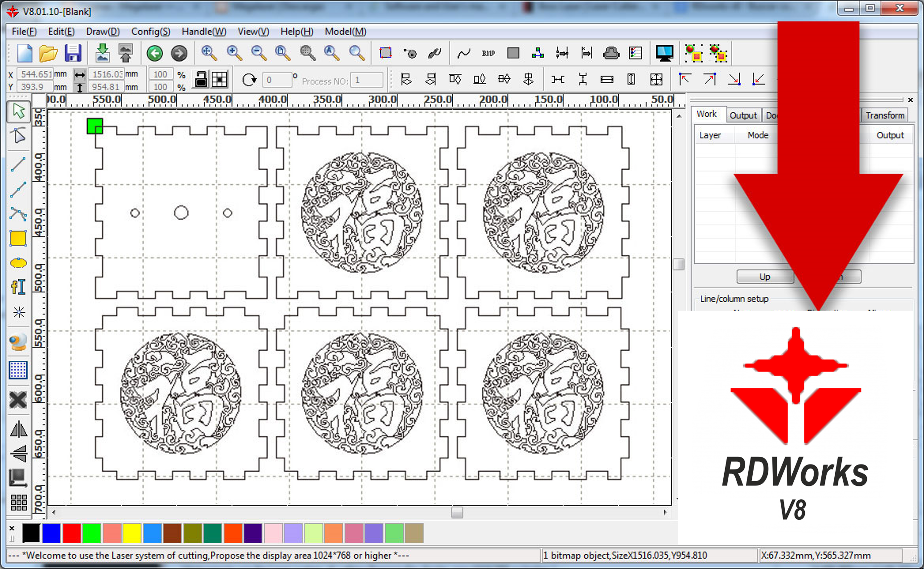Click the Undo green arrow button

pyautogui.click(x=155, y=53)
